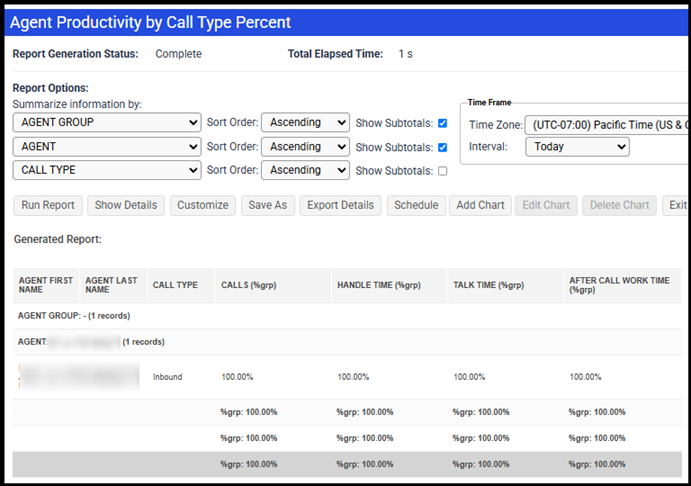Screen dimensions: 691x486
Task: Open the Time Zone dropdown
Action: [x=607, y=125]
